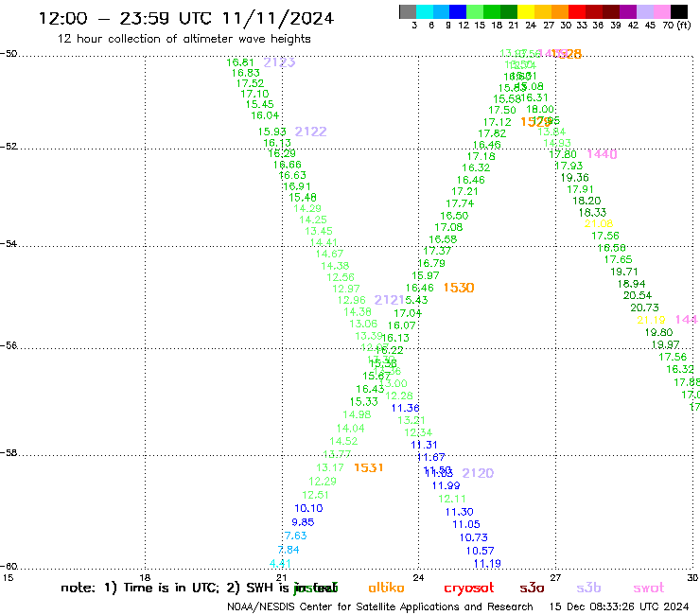Click the red 33 ft legend swatch
Viewport: 700px width, 615px height.
tap(576, 11)
